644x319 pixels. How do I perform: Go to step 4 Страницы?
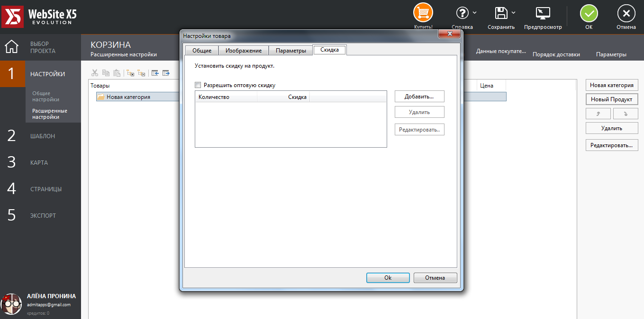(40, 189)
